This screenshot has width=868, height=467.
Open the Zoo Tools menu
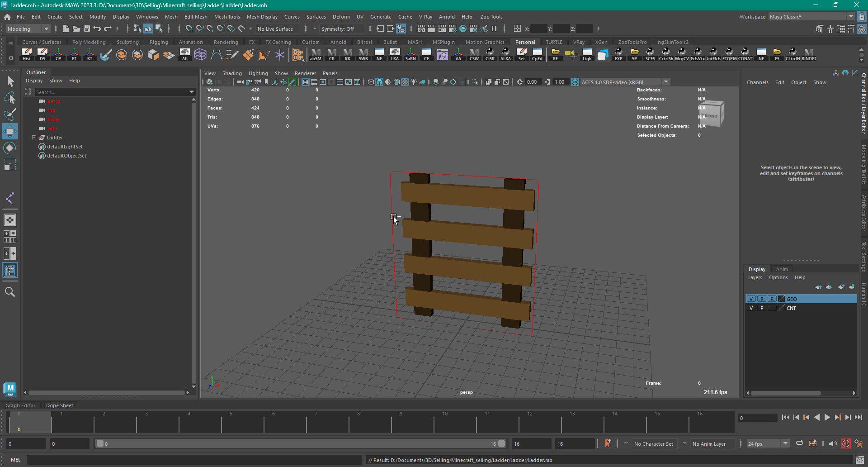(491, 17)
